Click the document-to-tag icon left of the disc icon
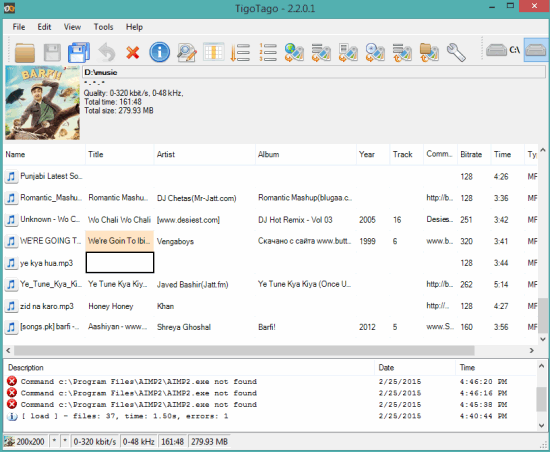550x452 pixels. pyautogui.click(x=348, y=53)
